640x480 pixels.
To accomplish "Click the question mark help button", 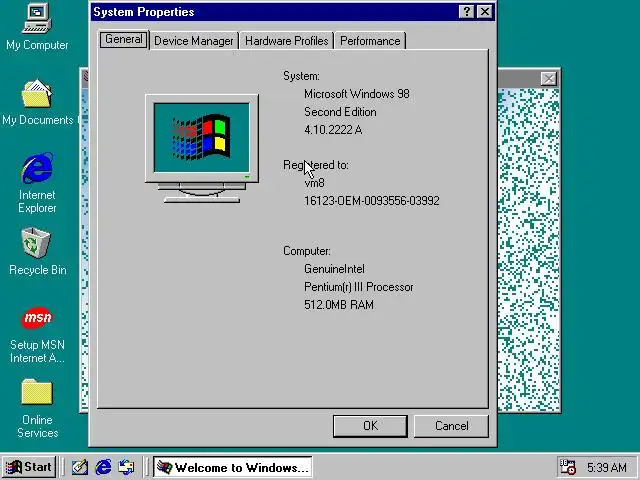I will coord(467,11).
